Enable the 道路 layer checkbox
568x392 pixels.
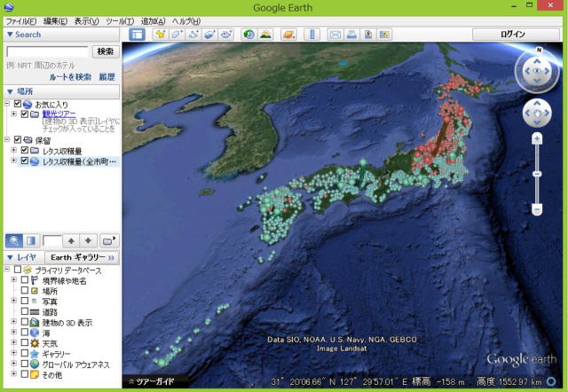(26, 312)
